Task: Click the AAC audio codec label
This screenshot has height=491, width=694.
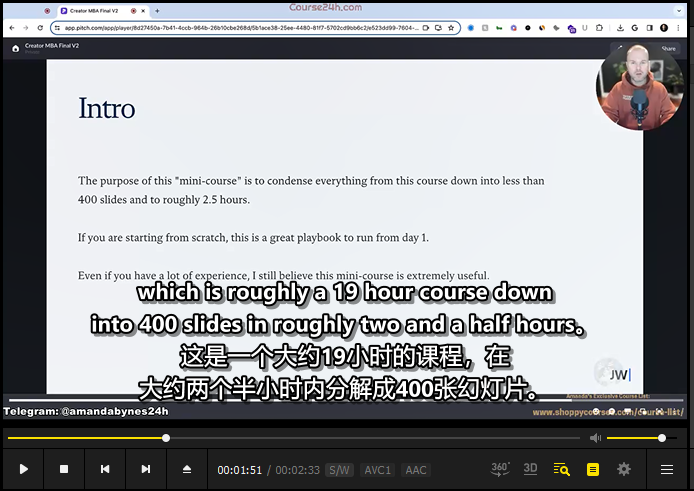Action: [x=415, y=470]
